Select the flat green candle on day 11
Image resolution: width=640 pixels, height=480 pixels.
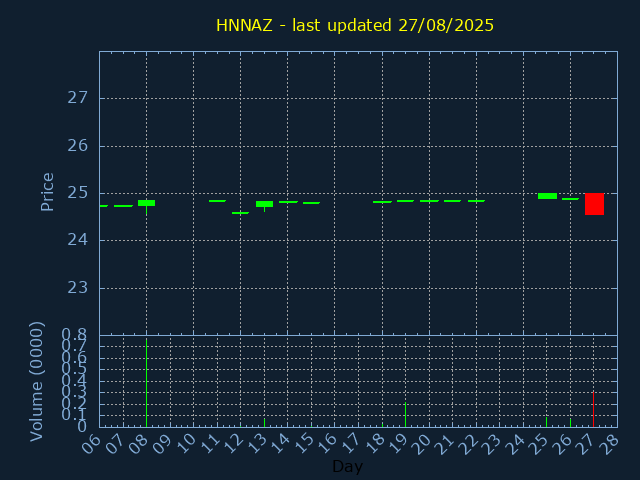coord(217,201)
